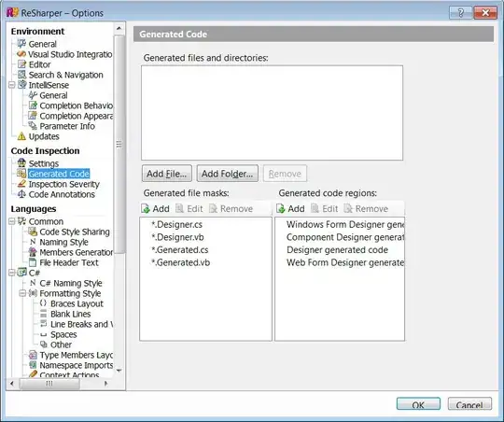The width and height of the screenshot is (504, 422).
Task: Edit the selected code region
Action: 325,209
